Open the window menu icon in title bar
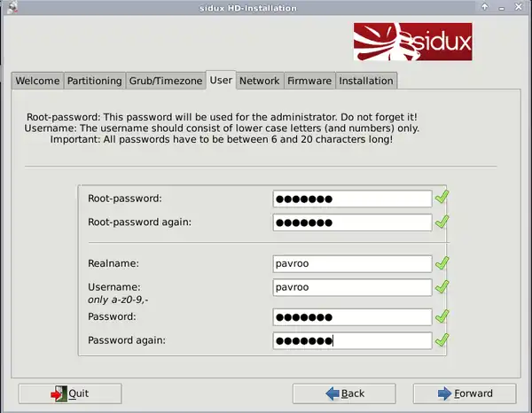This screenshot has height=413, width=532. (x=9, y=7)
